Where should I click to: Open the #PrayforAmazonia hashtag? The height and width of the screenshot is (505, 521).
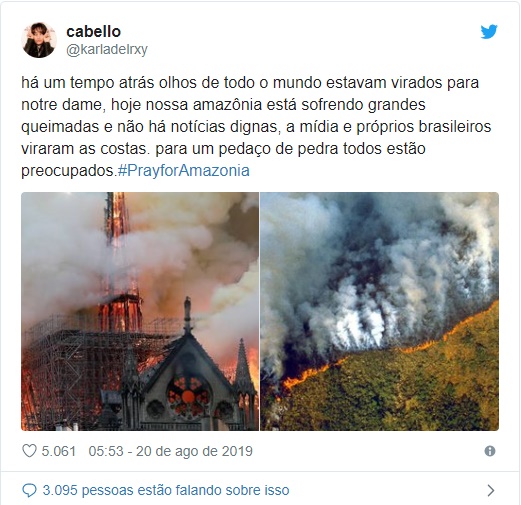pyautogui.click(x=183, y=170)
